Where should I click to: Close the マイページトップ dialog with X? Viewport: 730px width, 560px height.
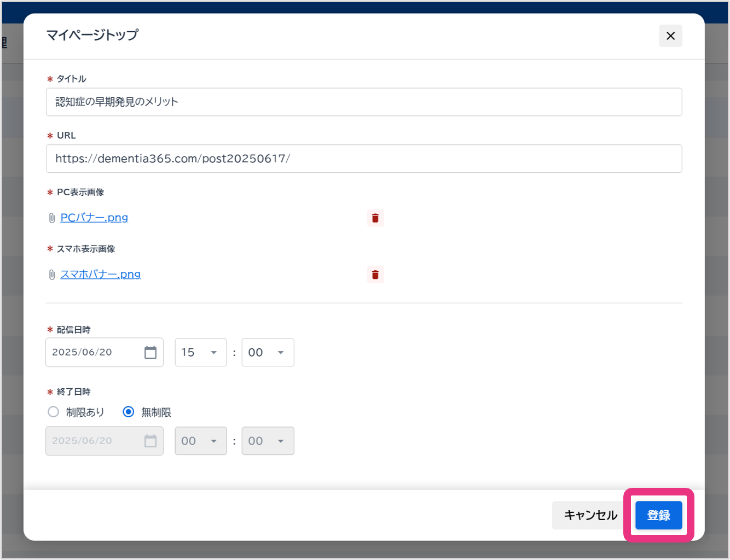pyautogui.click(x=670, y=36)
